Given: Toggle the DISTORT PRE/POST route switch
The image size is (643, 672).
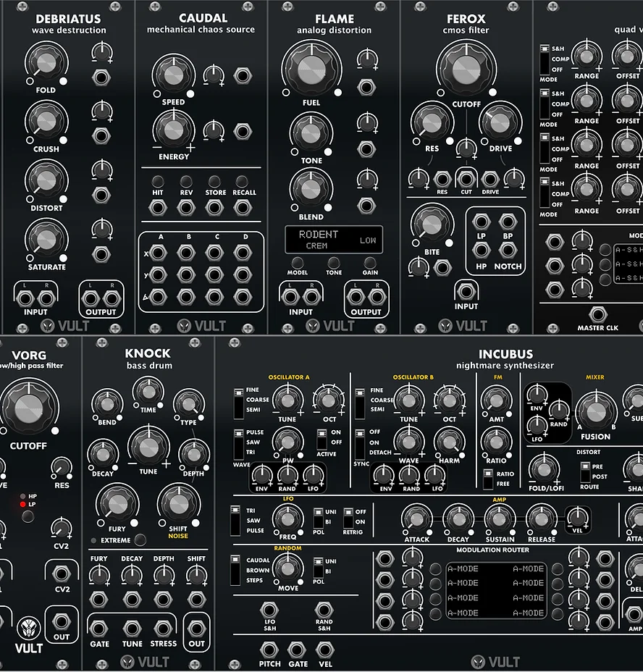Looking at the screenshot, I should [x=585, y=472].
